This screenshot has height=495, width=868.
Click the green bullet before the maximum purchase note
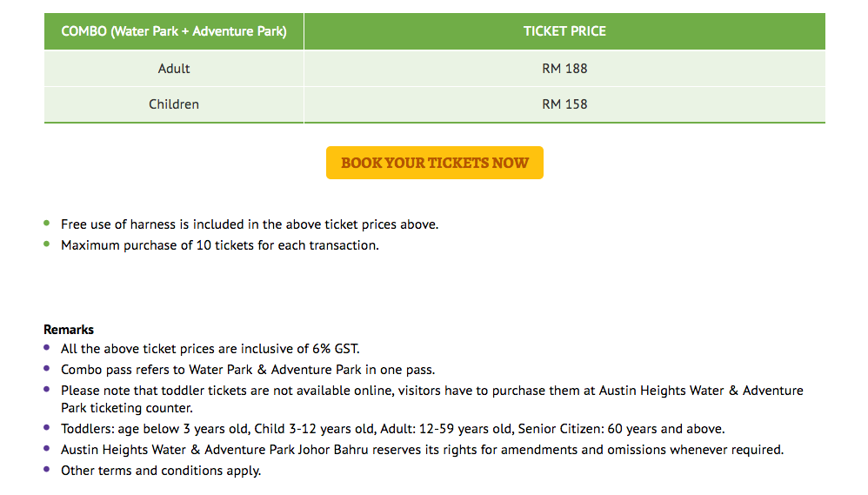47,244
